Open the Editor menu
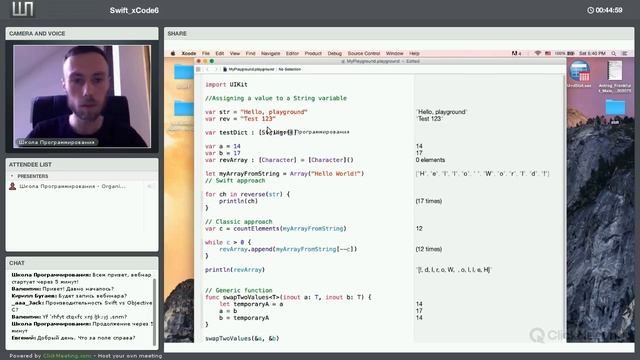 click(x=292, y=53)
